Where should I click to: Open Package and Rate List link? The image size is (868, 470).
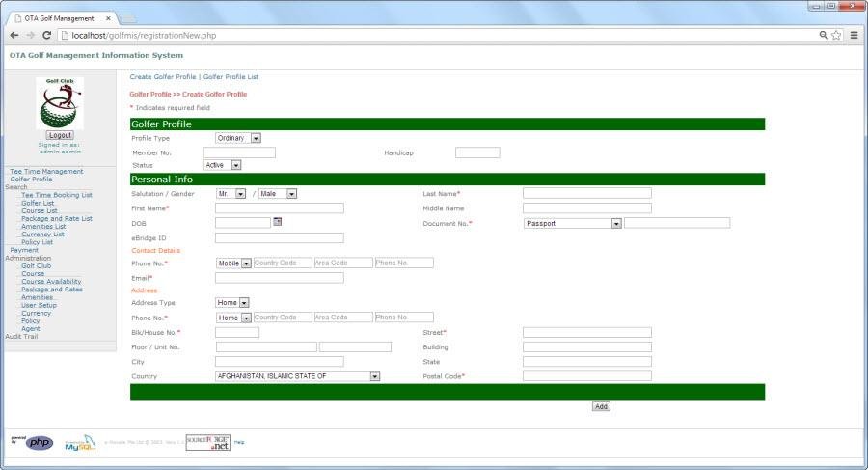tap(57, 218)
